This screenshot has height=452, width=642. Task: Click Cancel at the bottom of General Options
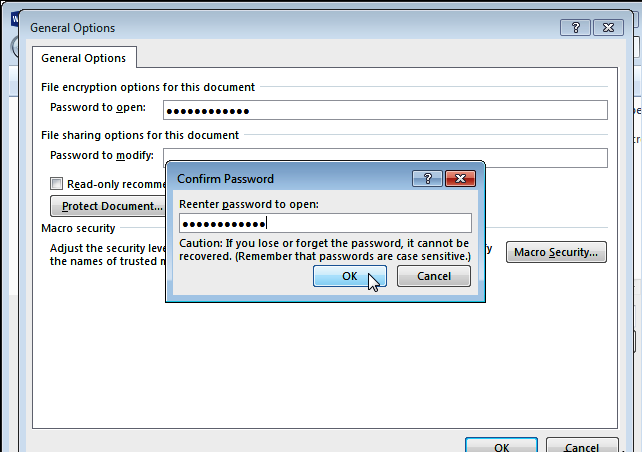click(582, 445)
